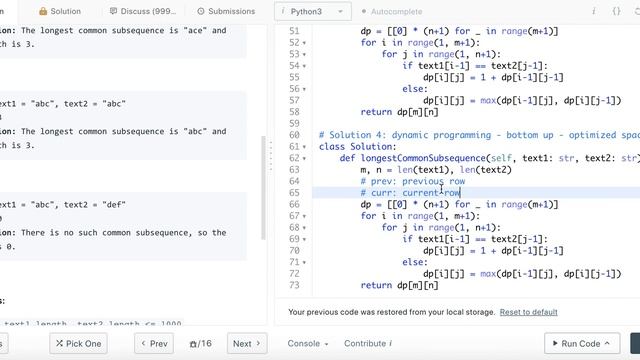Collapse code fold arrow at line 71
The image size is (640, 360).
click(304, 262)
